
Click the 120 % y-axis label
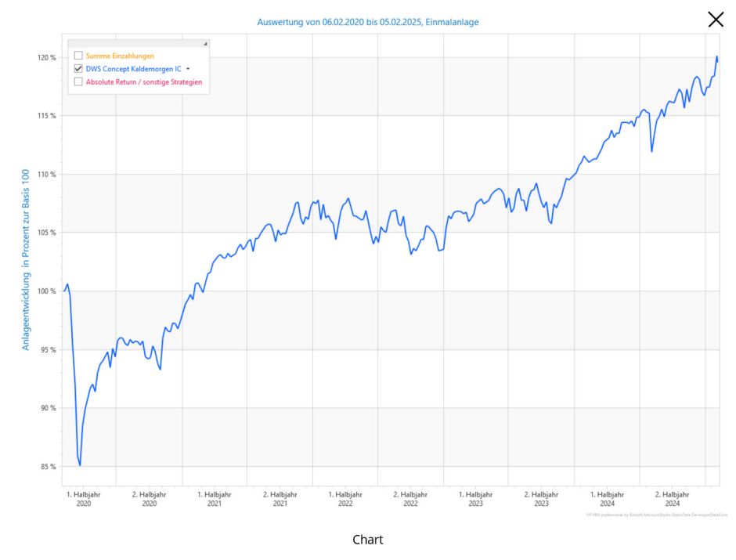(x=46, y=58)
